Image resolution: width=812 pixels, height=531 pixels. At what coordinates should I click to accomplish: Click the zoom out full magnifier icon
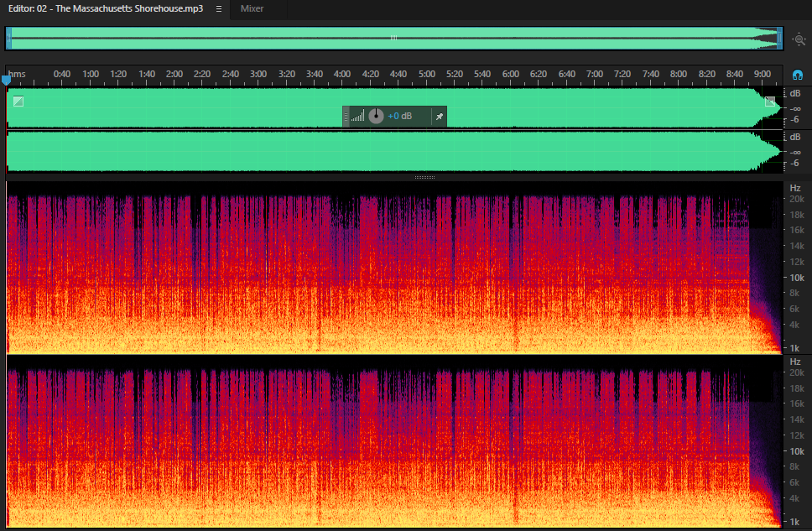799,39
